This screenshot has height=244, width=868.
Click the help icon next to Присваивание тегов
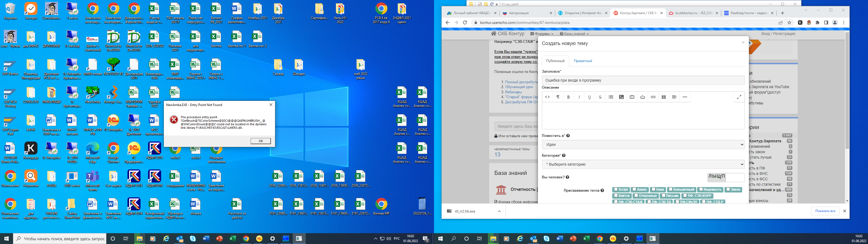pyautogui.click(x=602, y=191)
